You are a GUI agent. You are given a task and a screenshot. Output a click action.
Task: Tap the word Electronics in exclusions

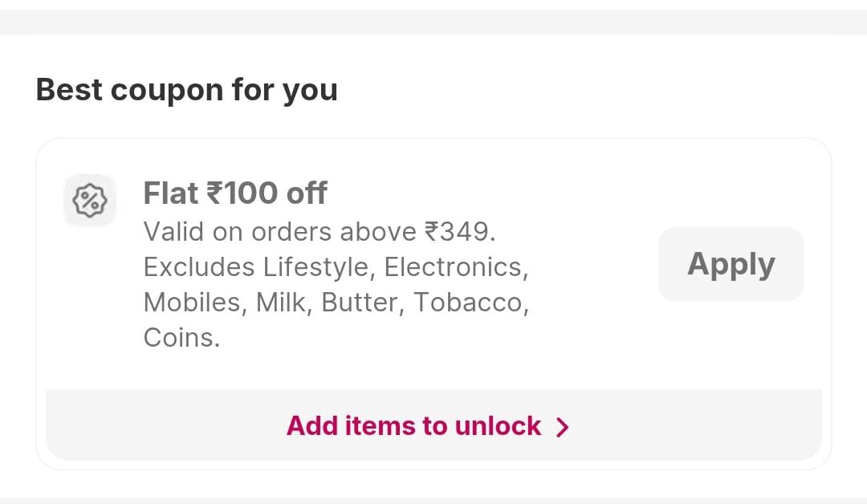pyautogui.click(x=455, y=267)
